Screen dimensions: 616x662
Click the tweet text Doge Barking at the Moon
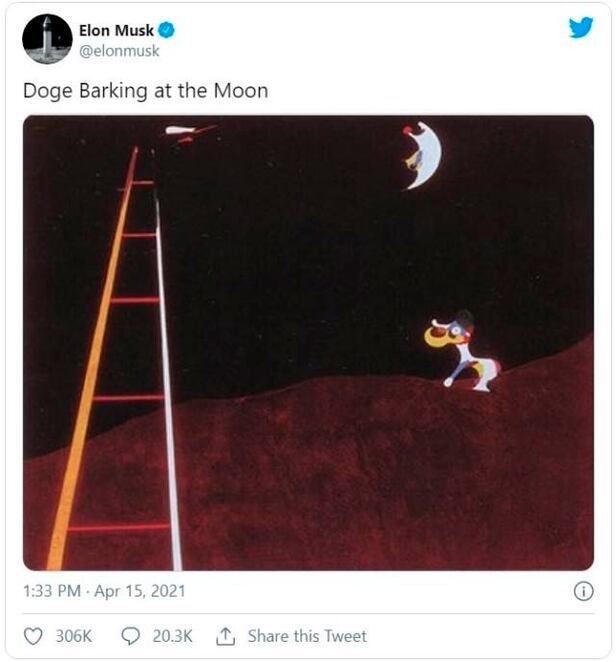click(145, 90)
